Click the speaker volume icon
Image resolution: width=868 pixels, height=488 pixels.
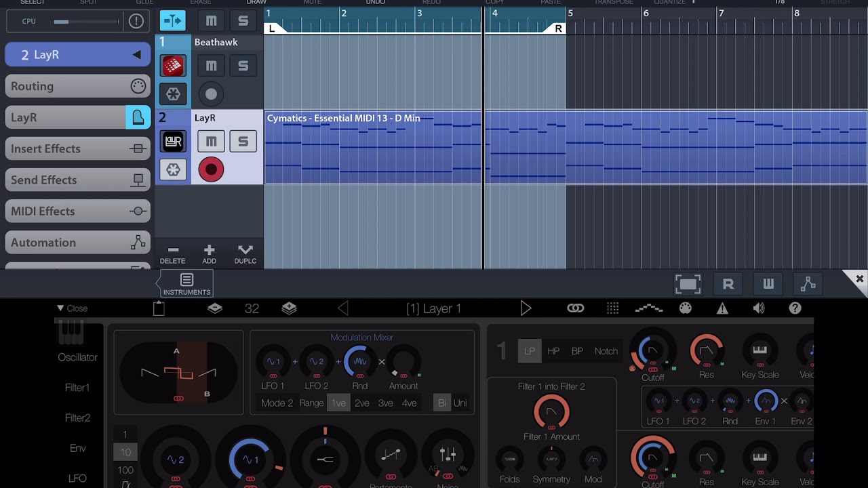[x=759, y=308]
